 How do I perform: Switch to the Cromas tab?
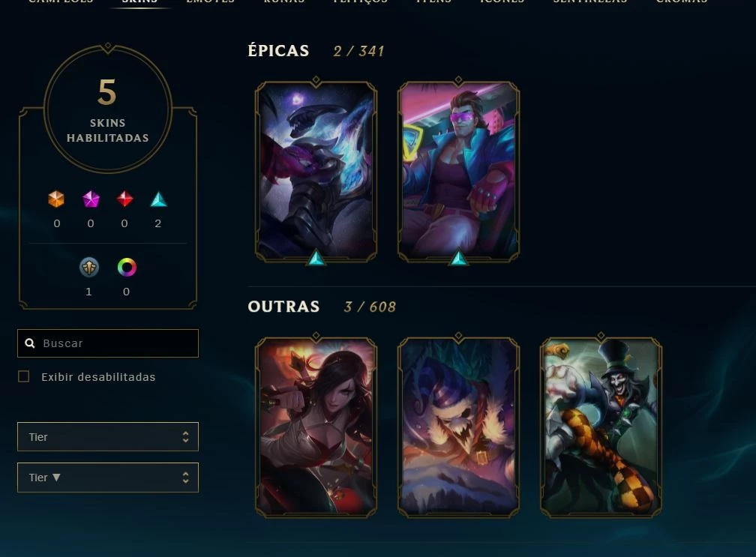[x=682, y=2]
